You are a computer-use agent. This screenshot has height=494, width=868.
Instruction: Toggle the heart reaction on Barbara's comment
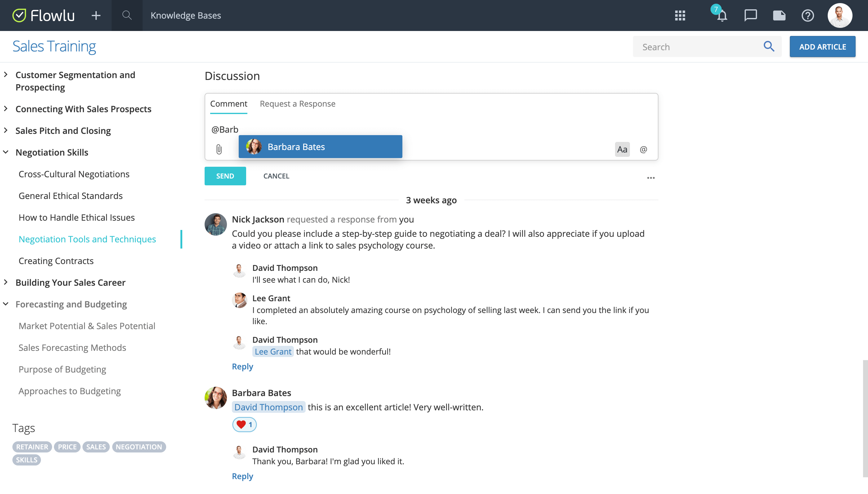[x=244, y=424]
